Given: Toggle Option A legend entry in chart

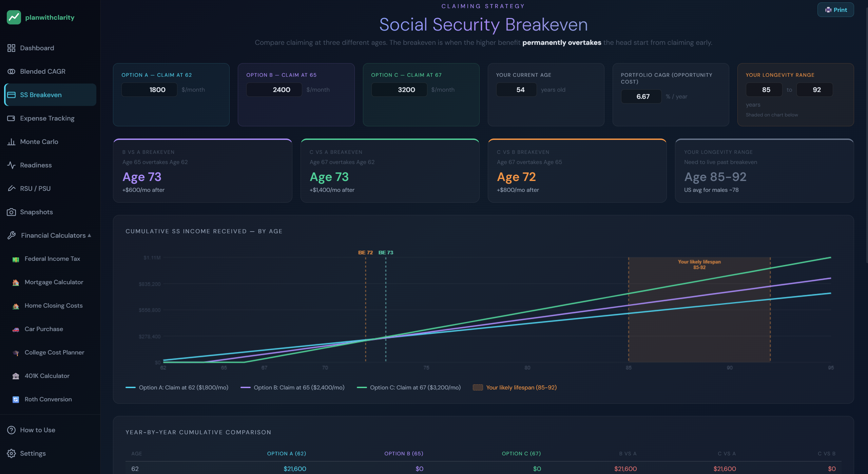Looking at the screenshot, I should pyautogui.click(x=177, y=388).
